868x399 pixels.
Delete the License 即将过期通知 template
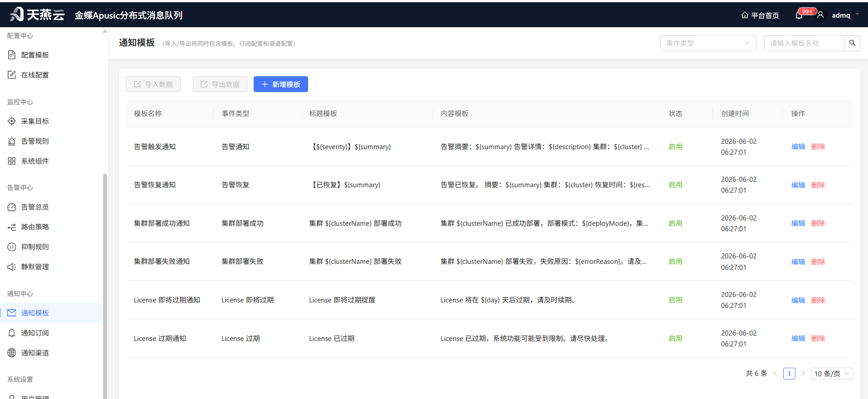pyautogui.click(x=818, y=300)
